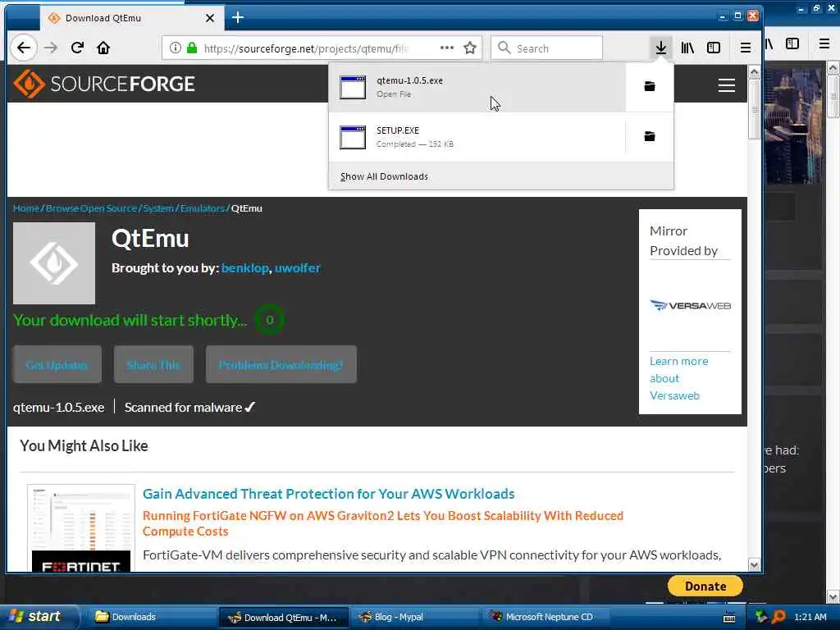840x630 pixels.
Task: Open a new tab with the plus button
Action: [x=238, y=18]
